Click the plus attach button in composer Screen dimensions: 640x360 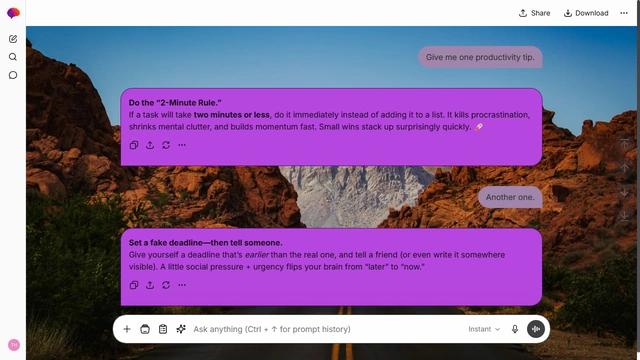(127, 329)
